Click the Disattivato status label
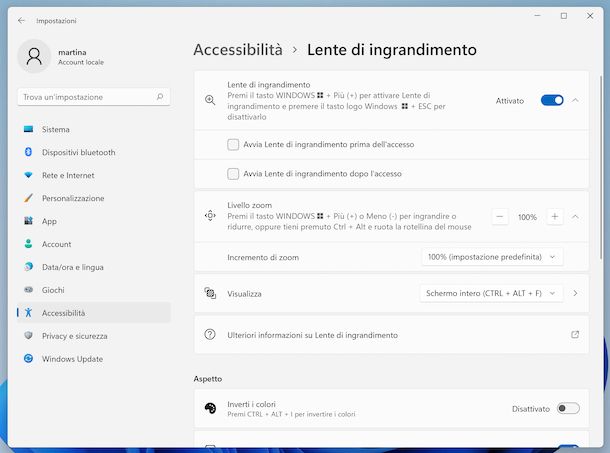 531,409
